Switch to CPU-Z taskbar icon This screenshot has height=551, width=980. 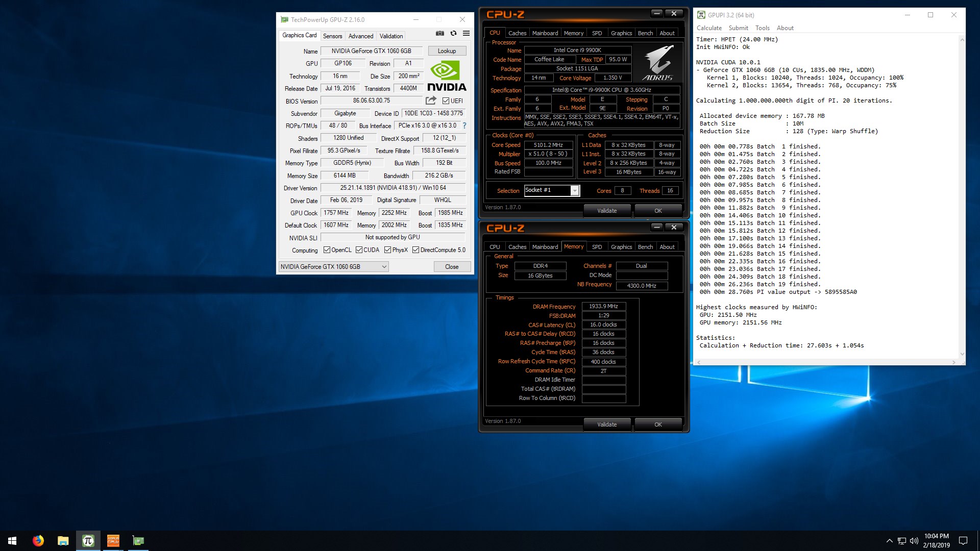[113, 541]
